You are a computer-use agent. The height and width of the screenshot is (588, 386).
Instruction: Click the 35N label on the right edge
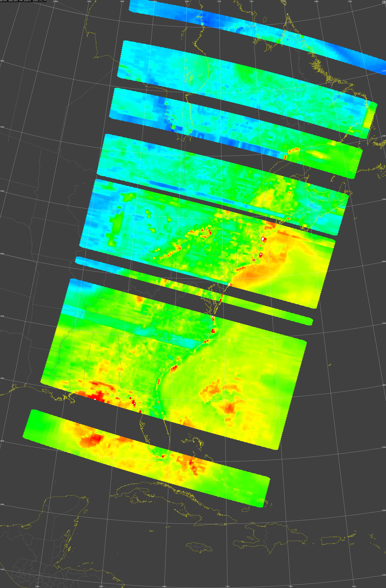(x=384, y=323)
